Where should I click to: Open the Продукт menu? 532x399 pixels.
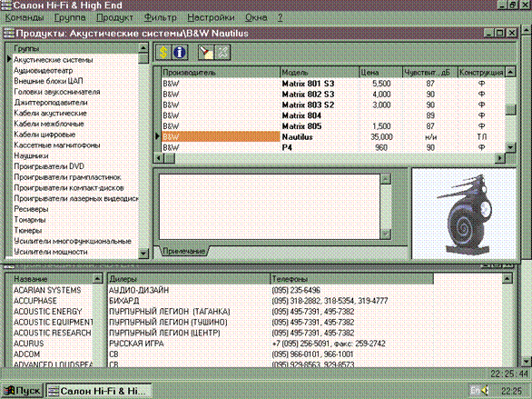(x=114, y=17)
